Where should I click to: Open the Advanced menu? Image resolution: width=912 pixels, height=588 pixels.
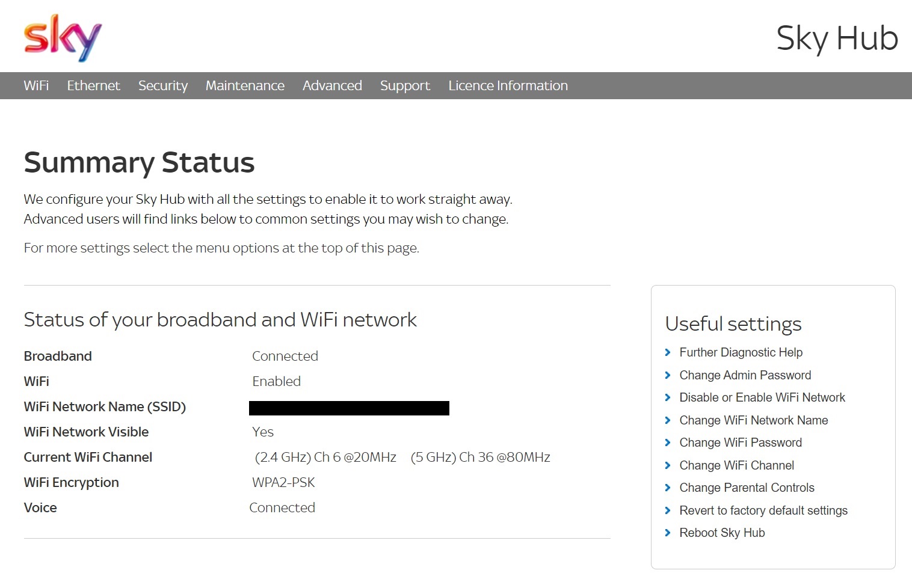tap(332, 85)
